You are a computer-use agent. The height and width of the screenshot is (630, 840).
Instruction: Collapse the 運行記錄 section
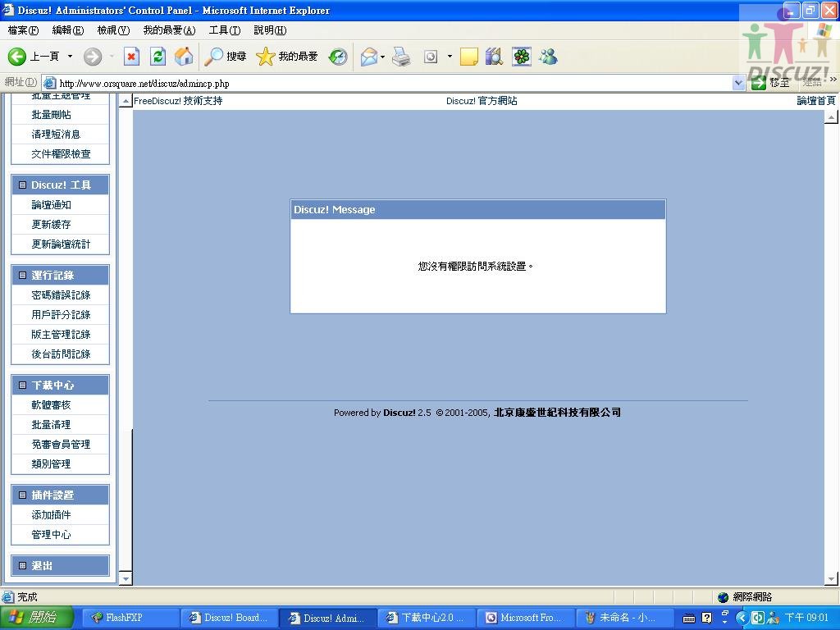[x=22, y=275]
